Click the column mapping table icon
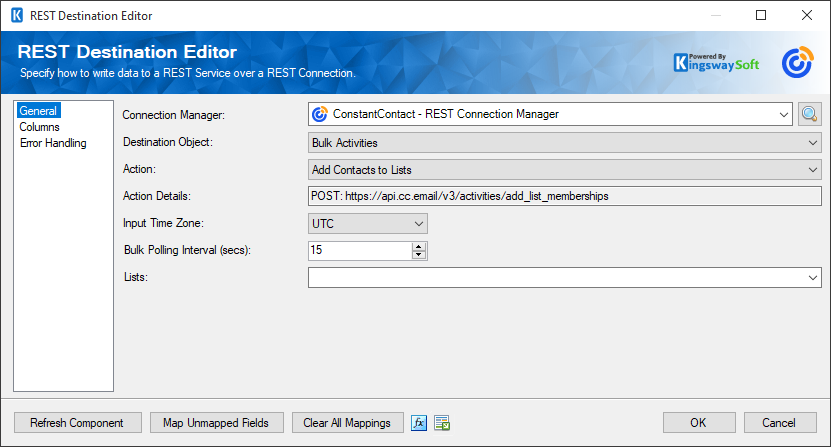The image size is (831, 447). (x=442, y=423)
